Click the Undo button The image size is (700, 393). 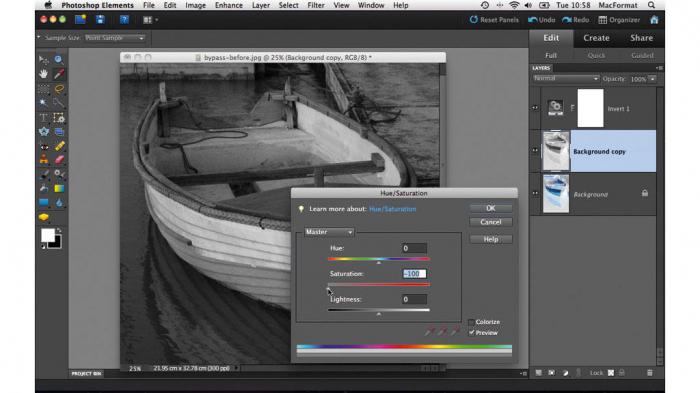(542, 20)
